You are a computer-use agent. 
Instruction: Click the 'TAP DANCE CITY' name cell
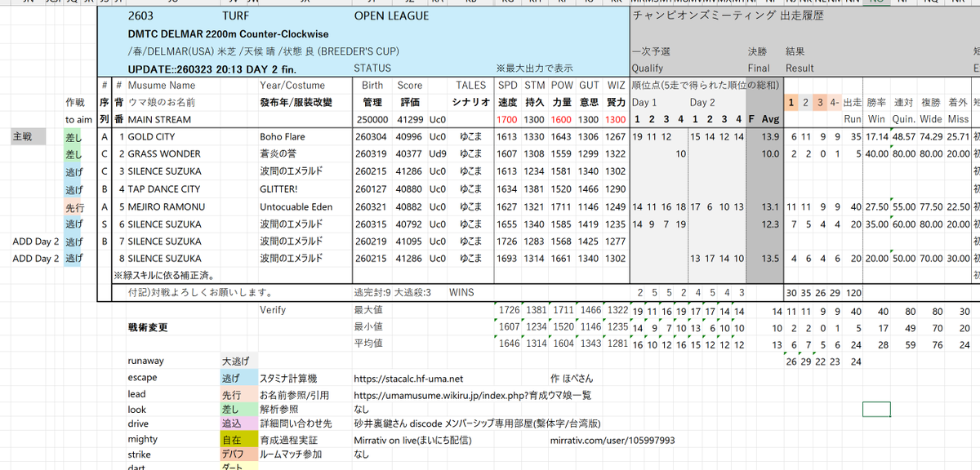click(x=164, y=189)
